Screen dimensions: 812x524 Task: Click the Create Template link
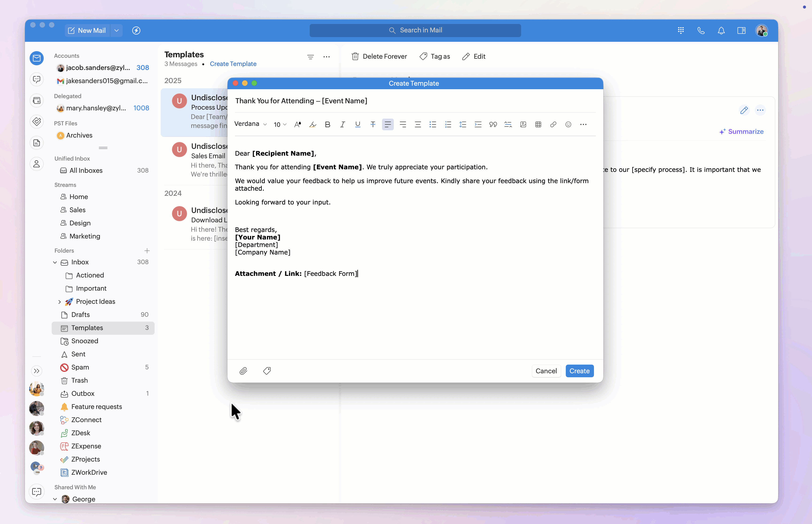(x=233, y=64)
